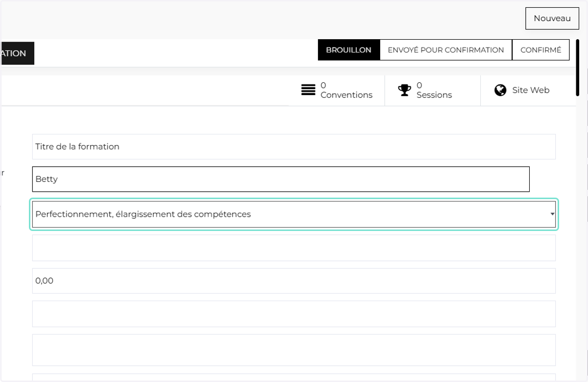
Task: Click the empty field below 0,00
Action: 294,314
